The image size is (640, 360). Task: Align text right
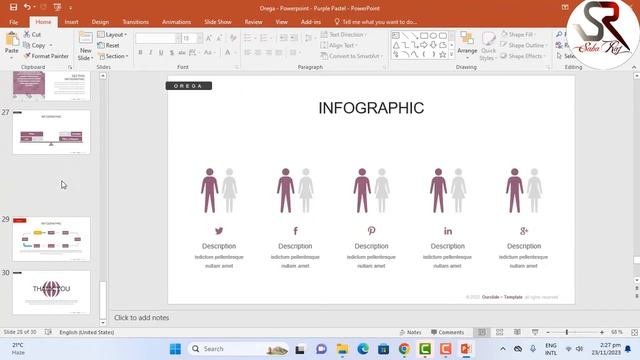[269, 53]
